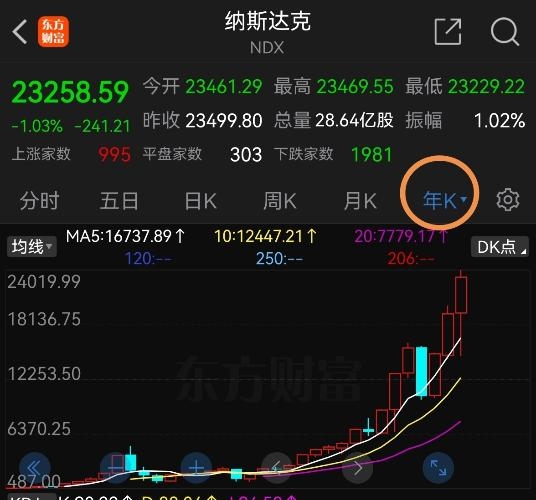Tap the double-left chart scroll button

tap(35, 468)
